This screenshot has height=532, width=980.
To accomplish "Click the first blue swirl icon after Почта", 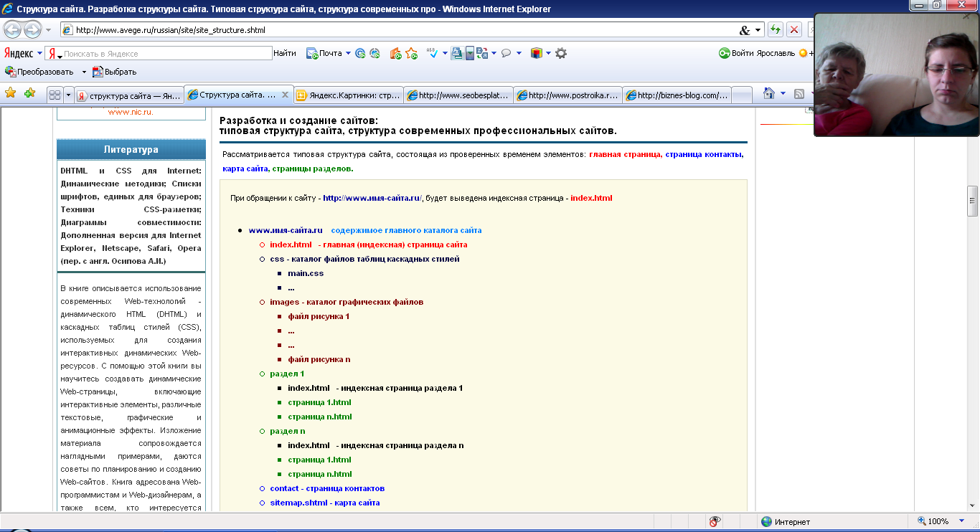I will [x=360, y=53].
